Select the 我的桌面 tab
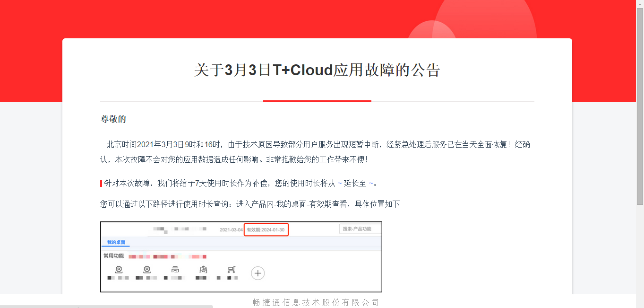This screenshot has width=644, height=308. 116,243
